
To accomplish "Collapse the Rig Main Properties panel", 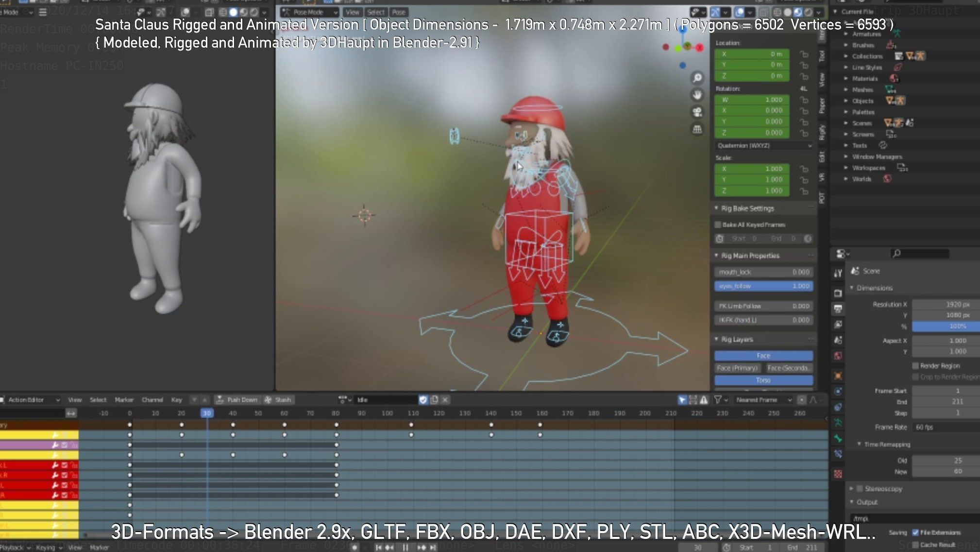I will (716, 255).
